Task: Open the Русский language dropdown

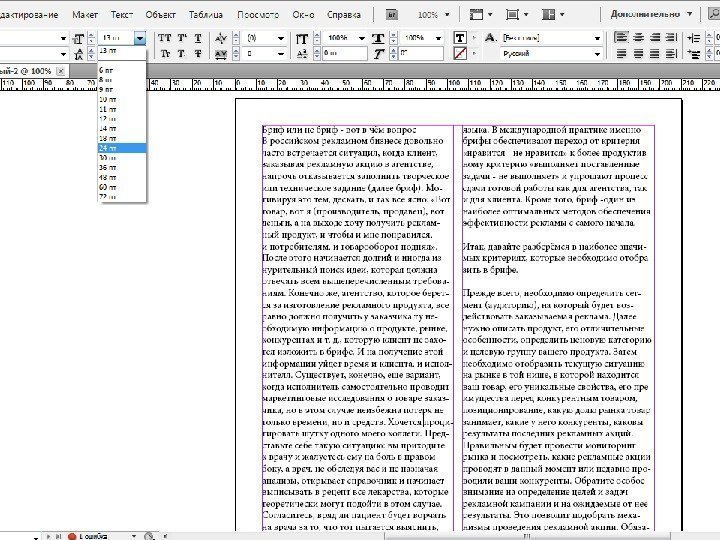Action: coord(597,54)
